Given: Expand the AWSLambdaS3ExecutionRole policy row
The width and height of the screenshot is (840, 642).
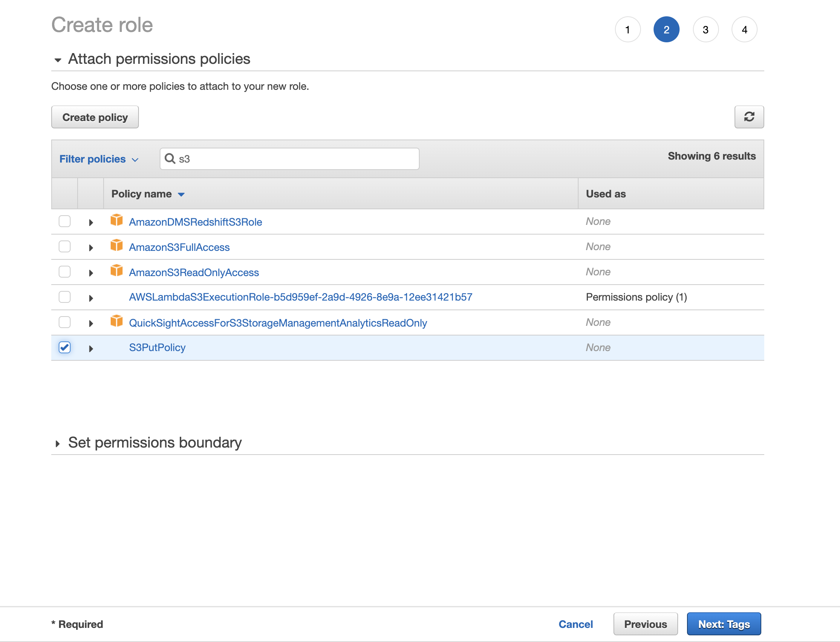Looking at the screenshot, I should [92, 297].
